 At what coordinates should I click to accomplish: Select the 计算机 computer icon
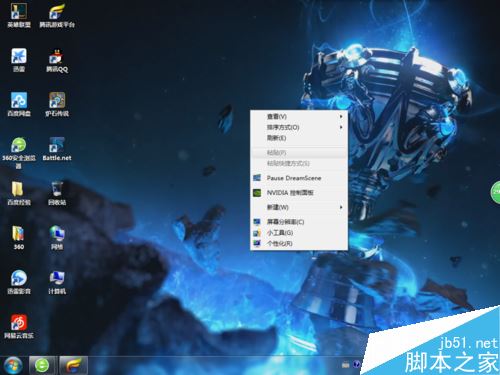57,282
